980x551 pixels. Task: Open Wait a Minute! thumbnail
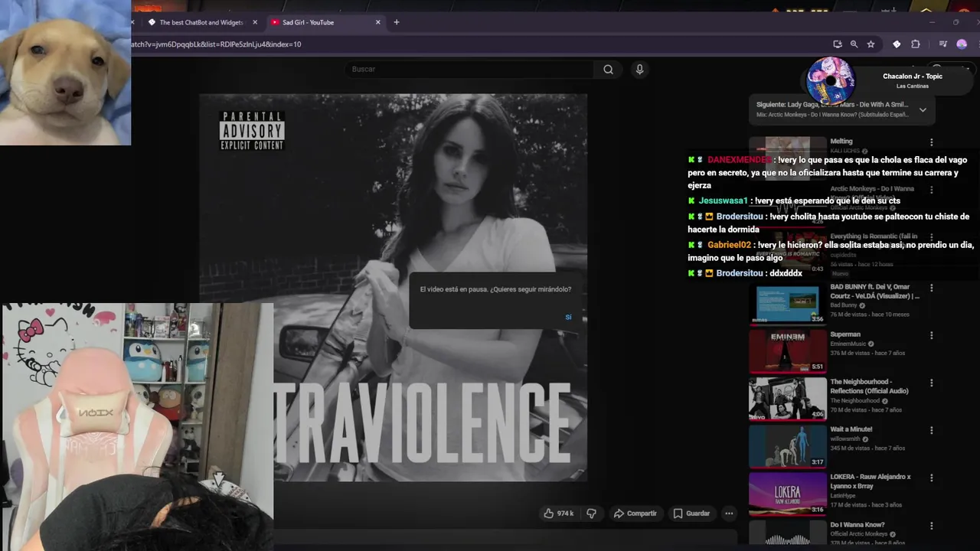787,446
